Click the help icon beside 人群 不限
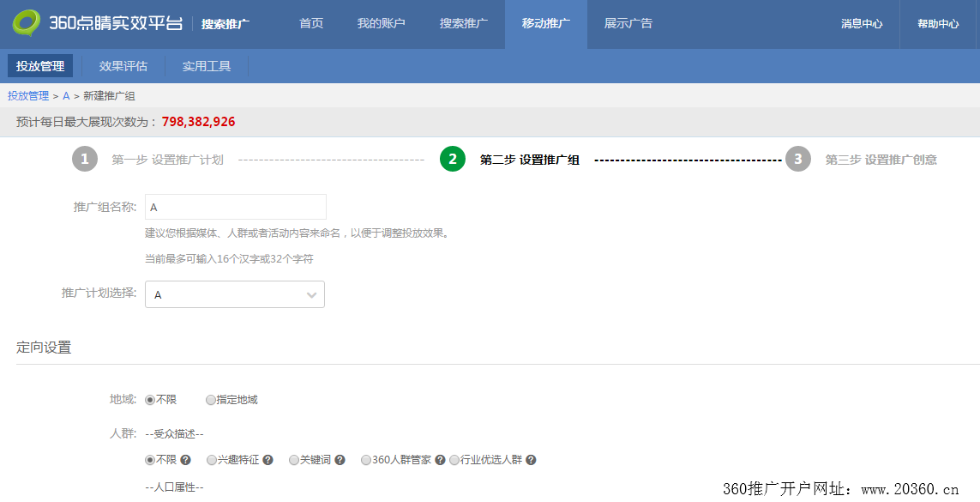The image size is (980, 502). (x=185, y=460)
